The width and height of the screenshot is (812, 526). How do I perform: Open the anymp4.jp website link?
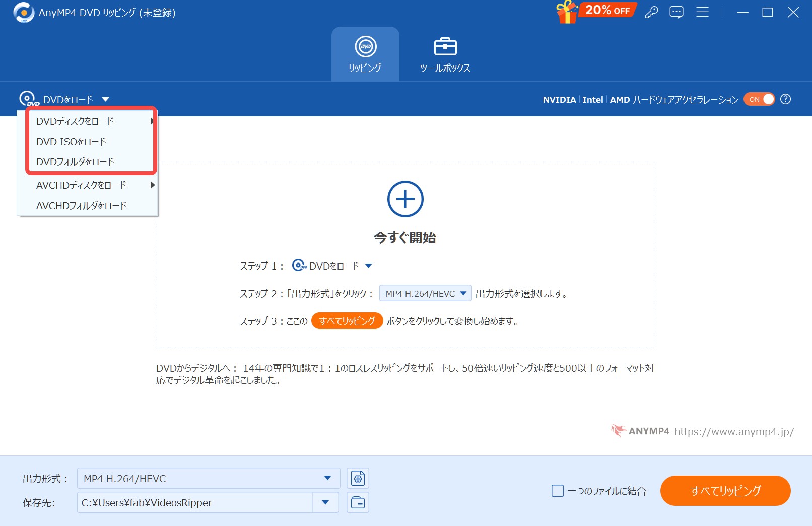pos(734,432)
